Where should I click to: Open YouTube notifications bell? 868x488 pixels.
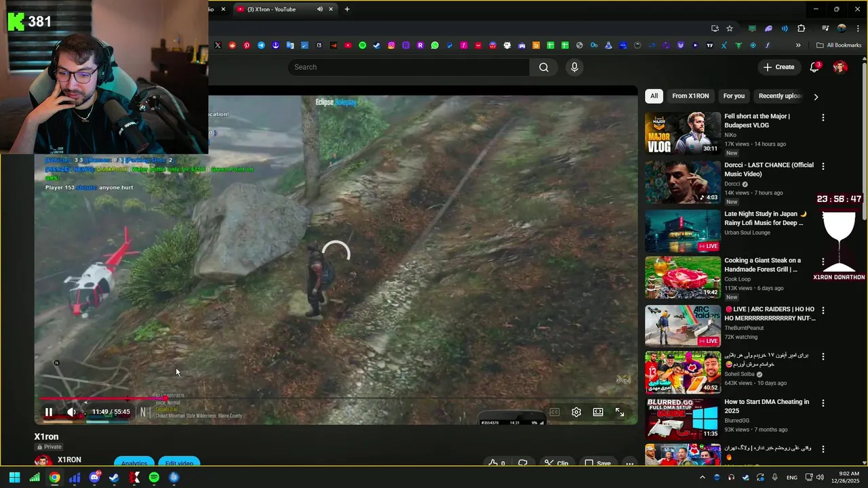814,67
